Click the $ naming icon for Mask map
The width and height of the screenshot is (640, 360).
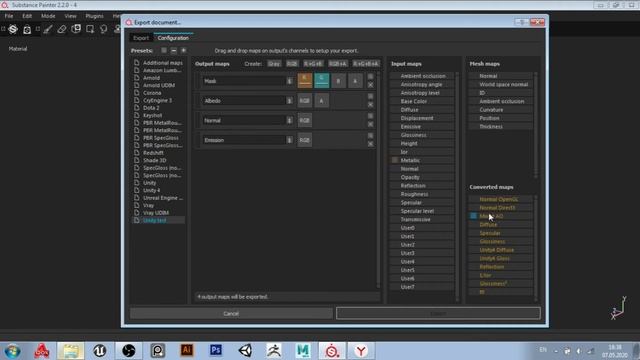tap(289, 81)
